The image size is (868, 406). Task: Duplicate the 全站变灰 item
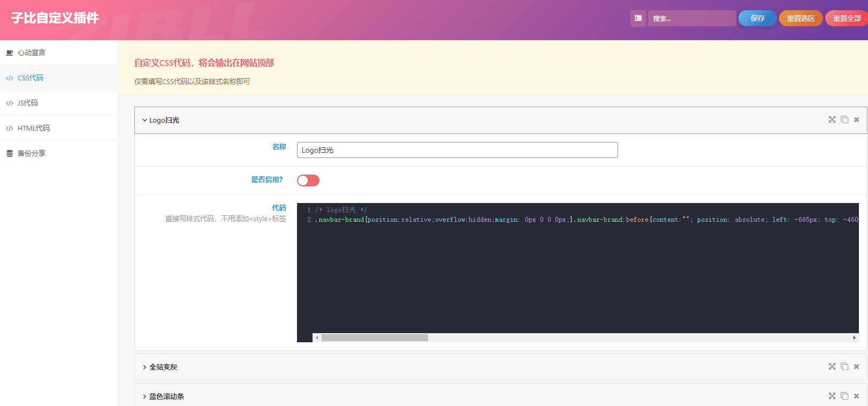click(844, 366)
